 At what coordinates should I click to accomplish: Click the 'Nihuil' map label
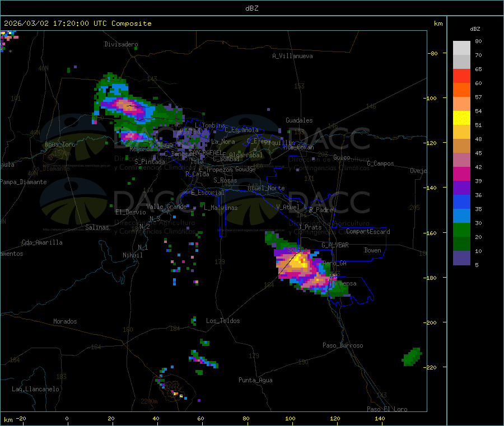(132, 255)
